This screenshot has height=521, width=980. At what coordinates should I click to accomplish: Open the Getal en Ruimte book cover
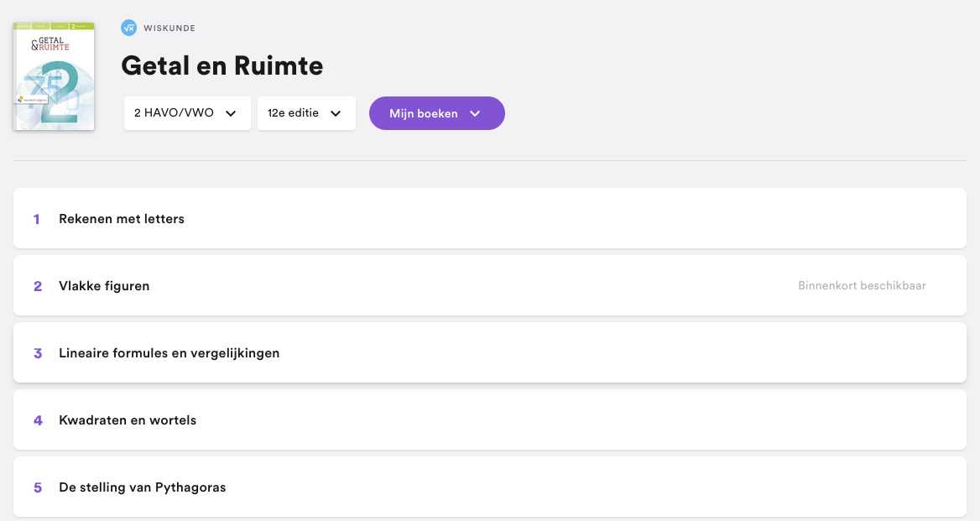pos(54,76)
